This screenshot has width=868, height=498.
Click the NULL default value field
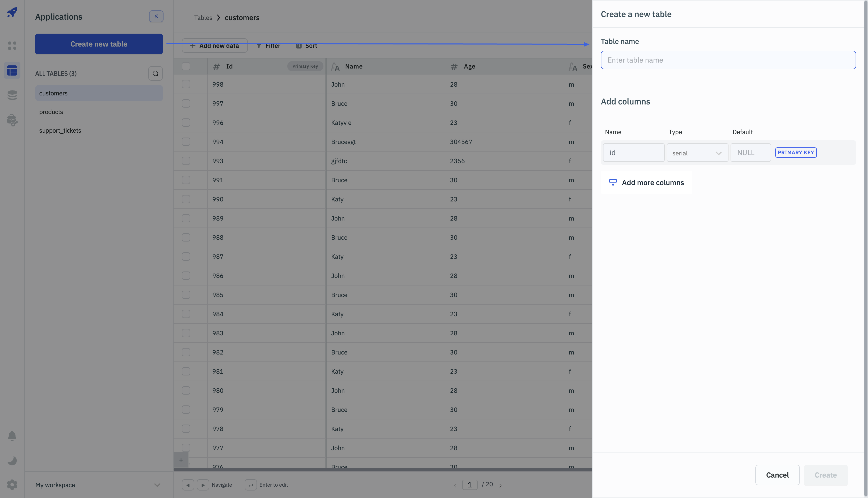point(750,153)
